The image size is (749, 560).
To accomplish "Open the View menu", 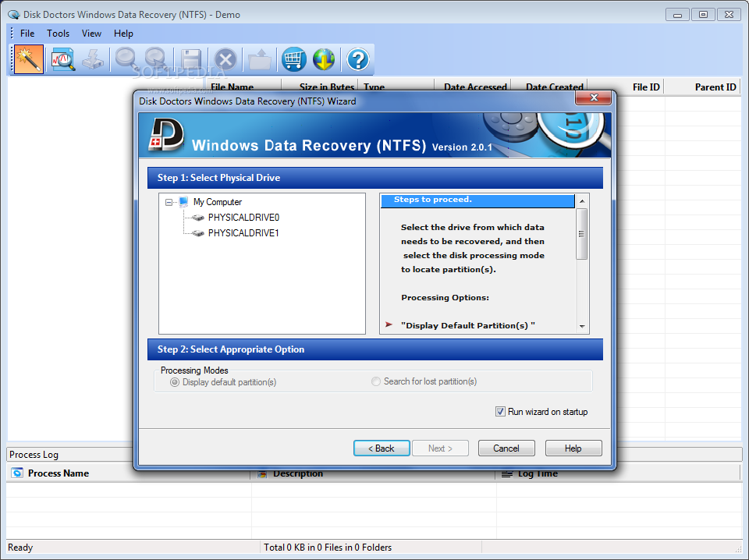I will (x=91, y=34).
